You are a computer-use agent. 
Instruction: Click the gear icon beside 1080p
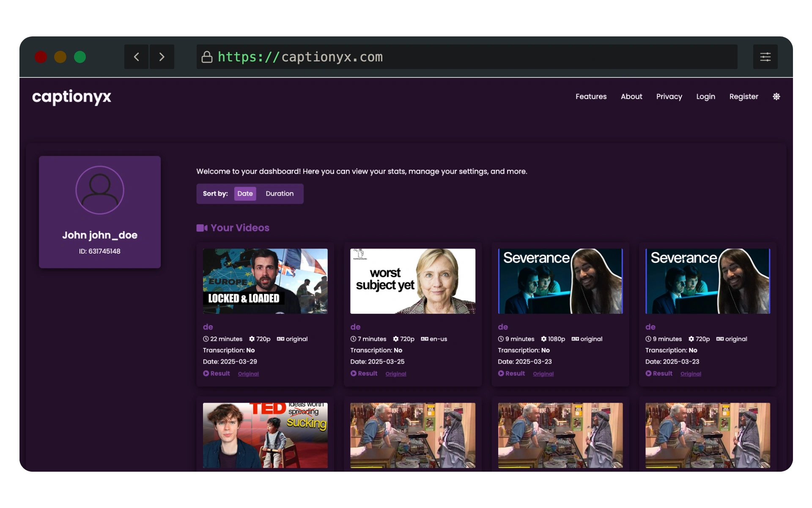pyautogui.click(x=544, y=339)
